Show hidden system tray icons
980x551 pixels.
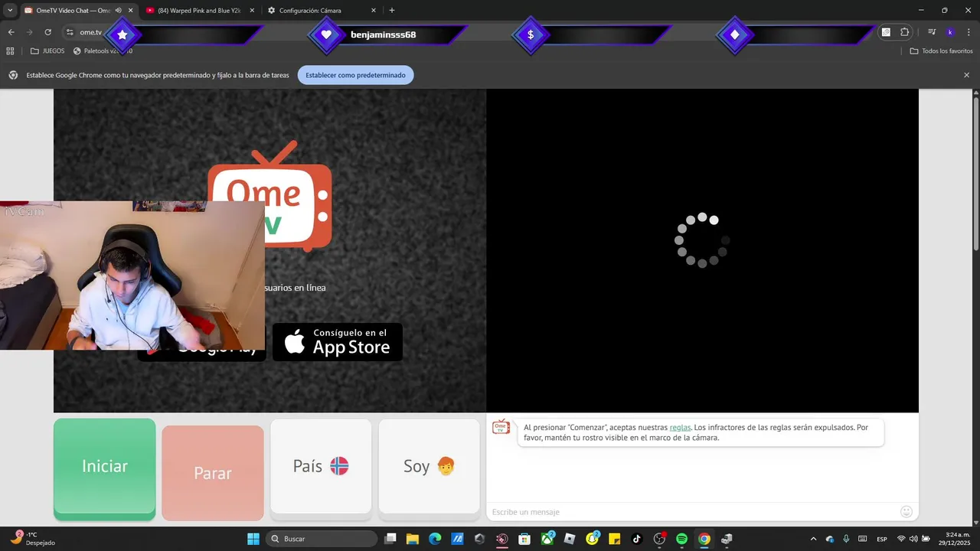click(813, 539)
